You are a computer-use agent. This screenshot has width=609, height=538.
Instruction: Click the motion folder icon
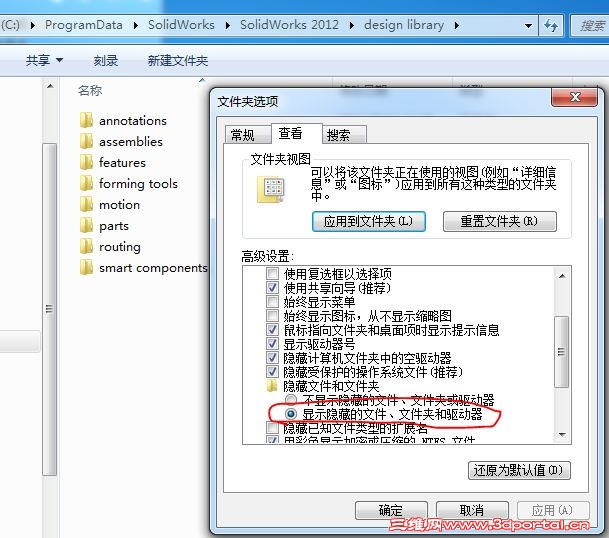(x=86, y=204)
